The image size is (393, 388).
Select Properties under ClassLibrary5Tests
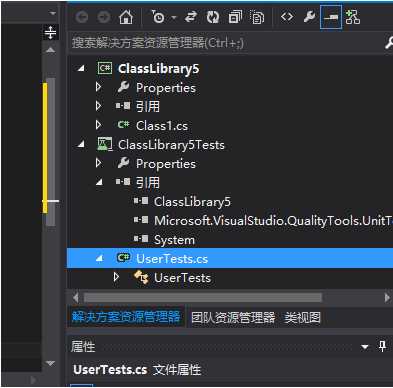click(x=166, y=163)
